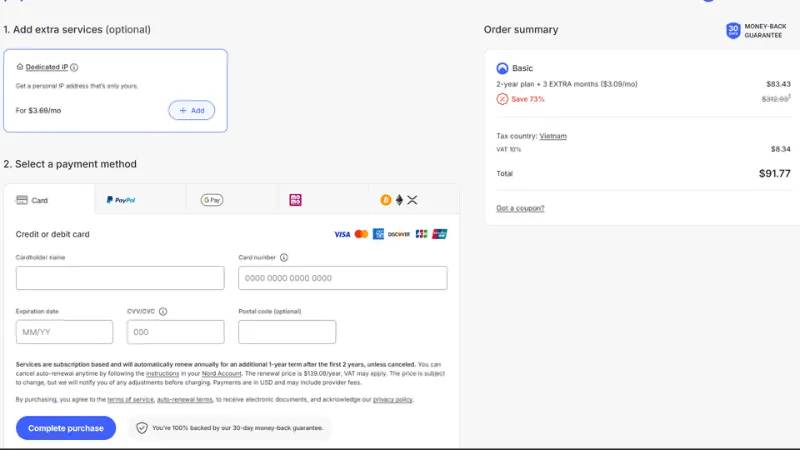
Task: Select the Card payment tab
Action: [49, 200]
